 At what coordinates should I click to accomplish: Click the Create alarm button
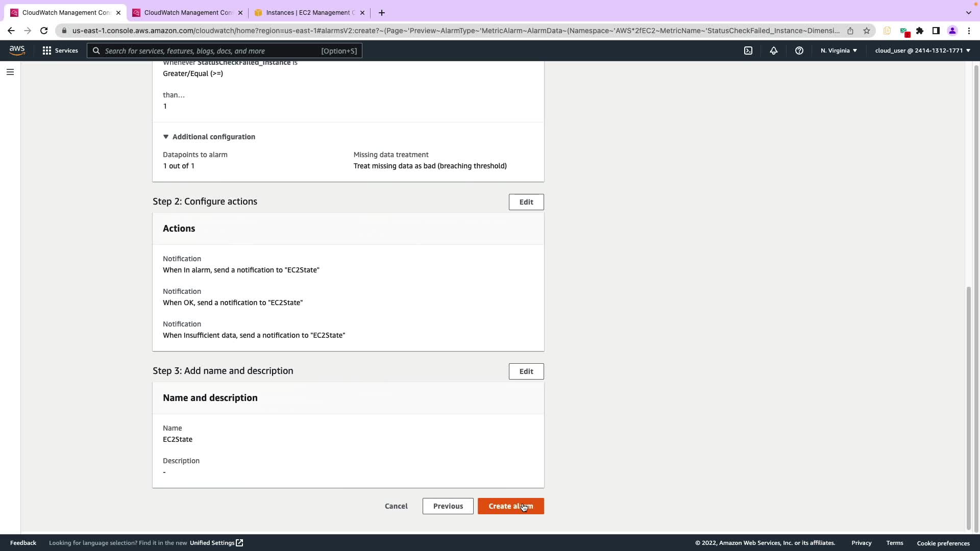coord(510,506)
